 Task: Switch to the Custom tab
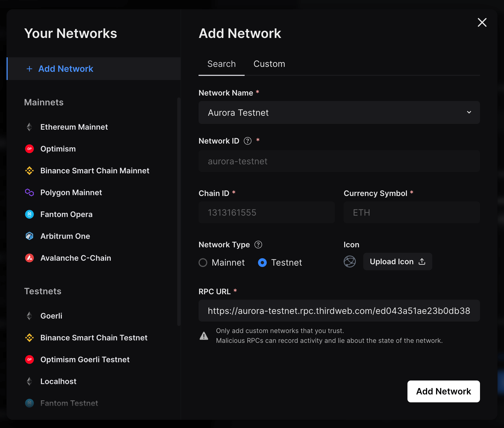point(269,64)
